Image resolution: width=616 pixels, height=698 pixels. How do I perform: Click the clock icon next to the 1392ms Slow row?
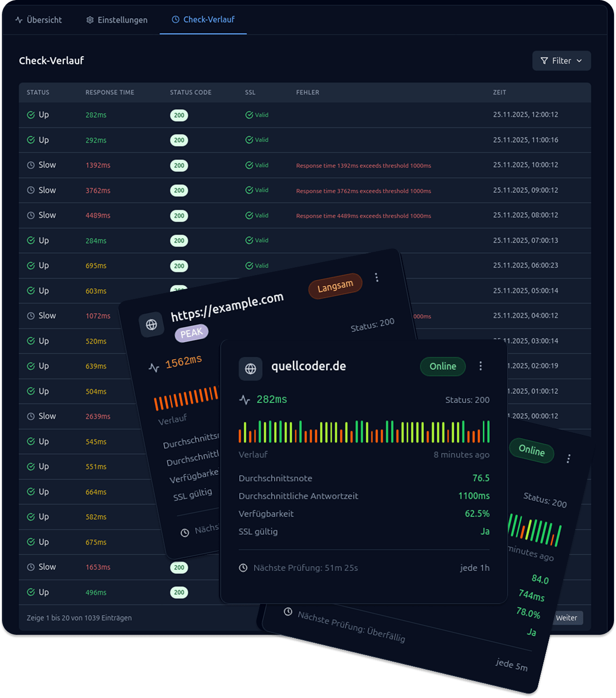point(30,165)
